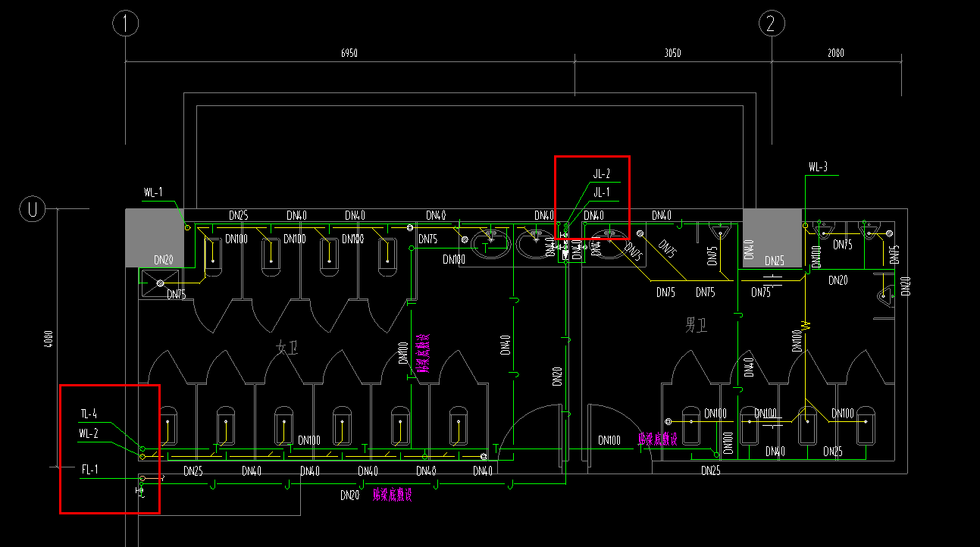Select the 2080 dimension text

click(835, 53)
